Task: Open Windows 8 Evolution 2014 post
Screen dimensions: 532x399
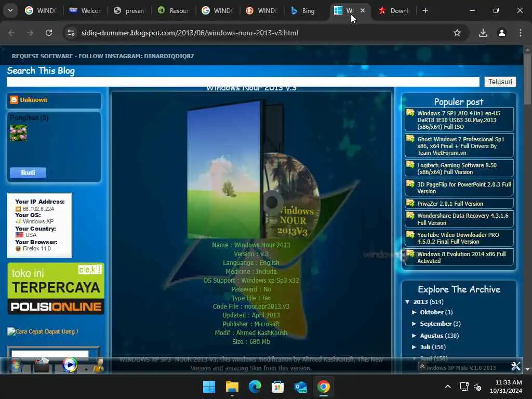Action: pos(461,257)
